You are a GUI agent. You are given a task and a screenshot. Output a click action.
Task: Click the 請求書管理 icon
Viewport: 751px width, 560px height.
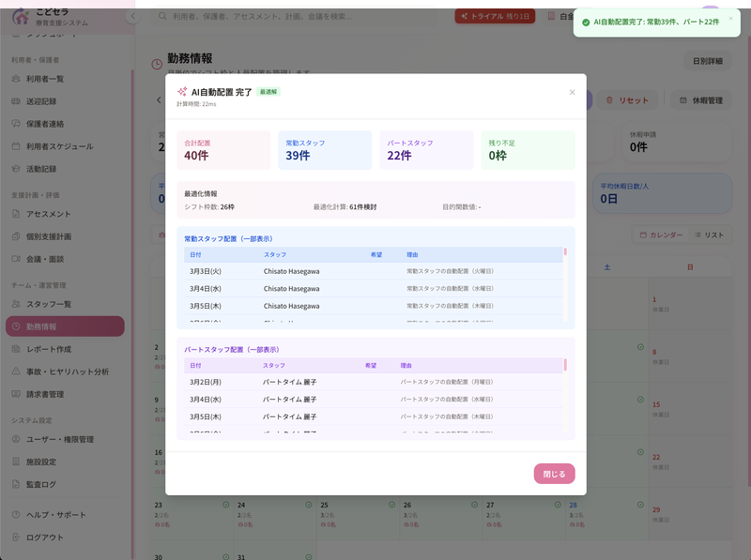point(16,394)
